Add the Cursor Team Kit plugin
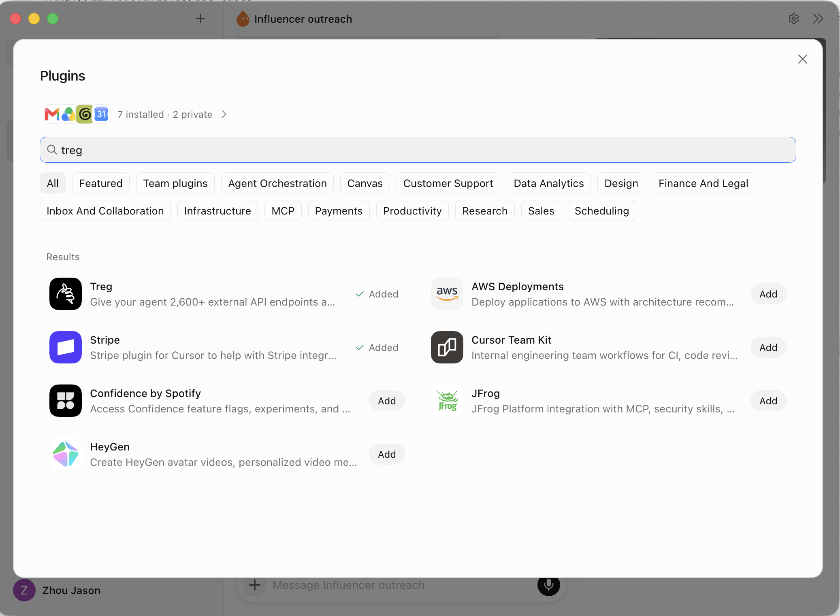840x616 pixels. (x=768, y=347)
